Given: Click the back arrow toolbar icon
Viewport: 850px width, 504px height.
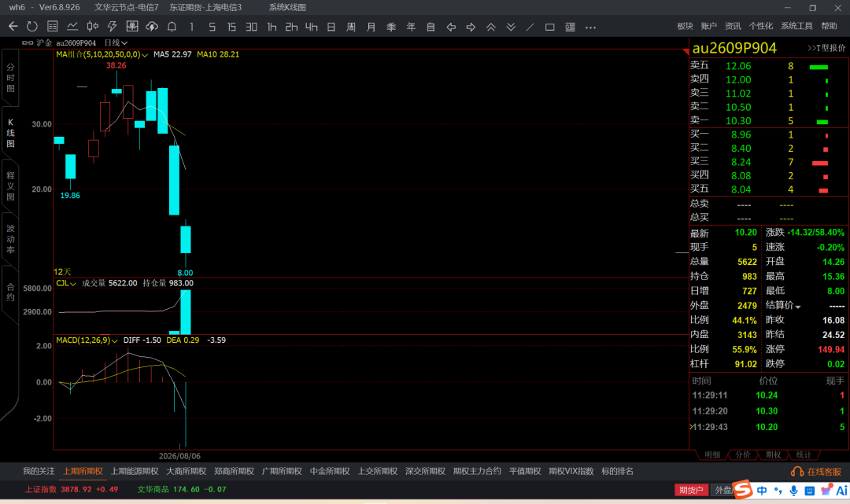Looking at the screenshot, I should coord(13,27).
